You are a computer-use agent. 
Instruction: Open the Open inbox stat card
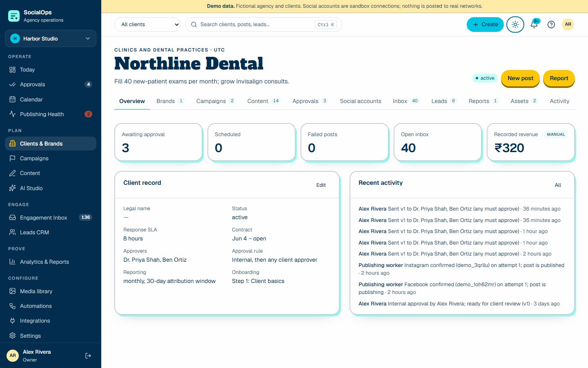point(438,142)
